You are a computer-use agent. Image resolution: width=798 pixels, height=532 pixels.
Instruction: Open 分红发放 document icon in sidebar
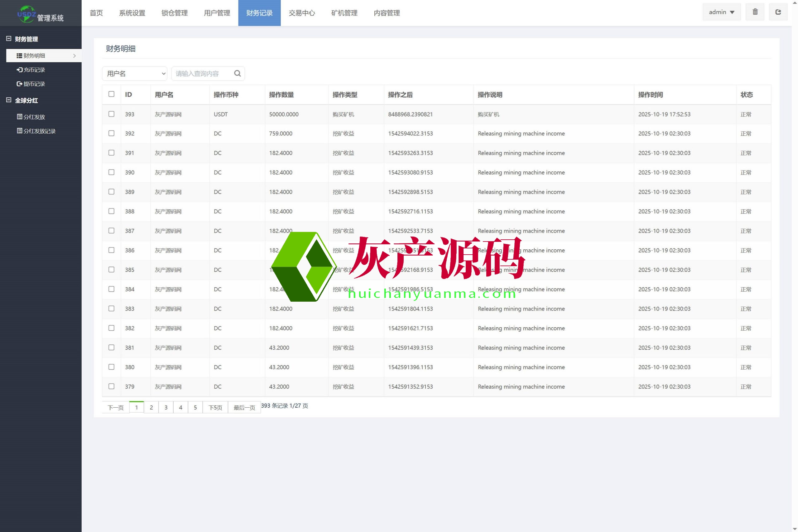pyautogui.click(x=20, y=116)
